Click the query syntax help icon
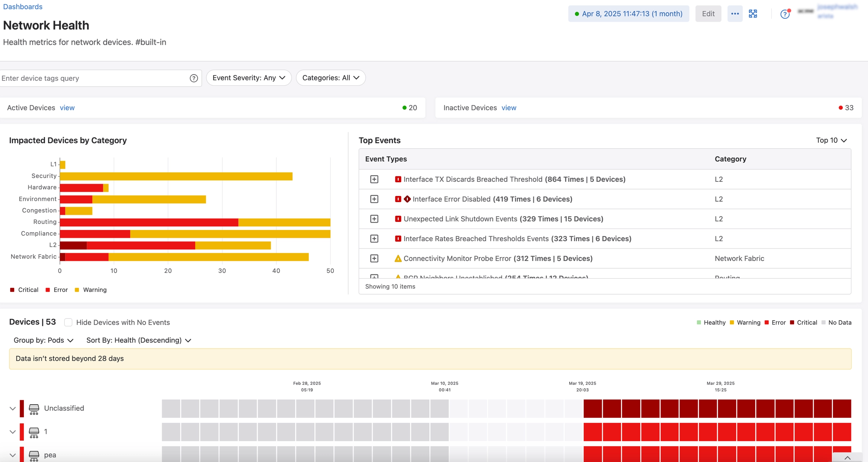 click(194, 78)
